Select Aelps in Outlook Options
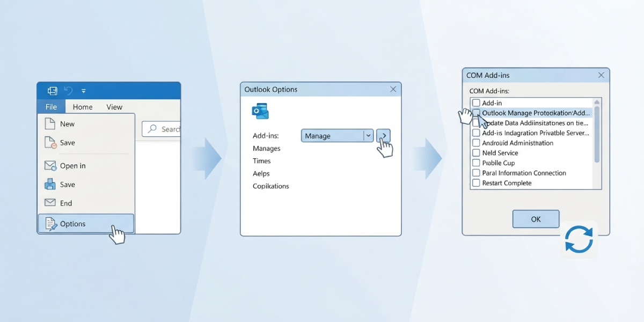644x322 pixels. pyautogui.click(x=261, y=174)
